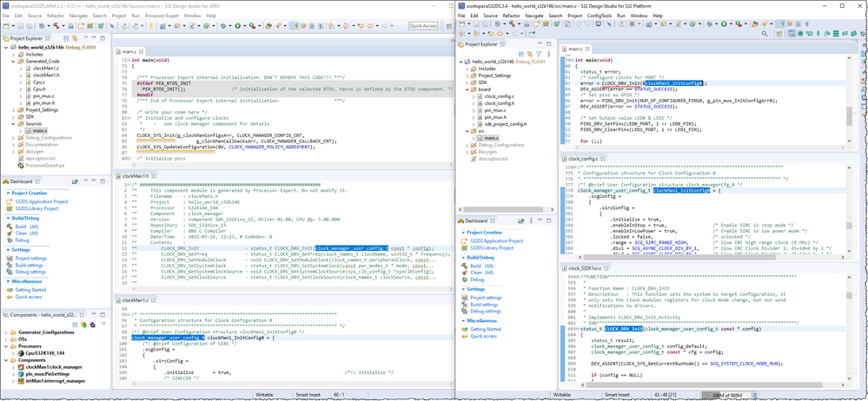This screenshot has width=868, height=401.
Task: Click green Run button in ARM window toolbar
Action: click(x=239, y=26)
